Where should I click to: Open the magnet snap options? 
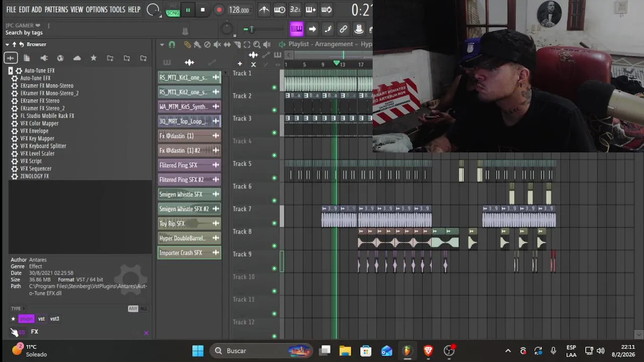(172, 44)
